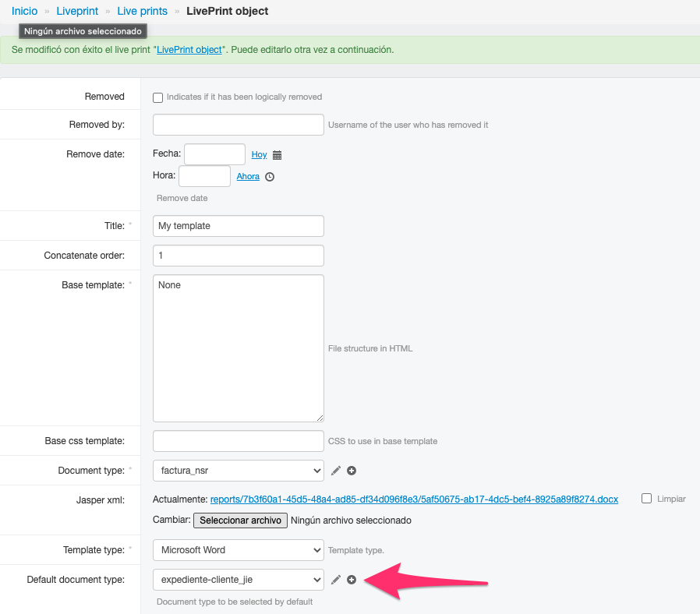
Task: Open the calendar picker for Remove date
Action: [x=277, y=155]
